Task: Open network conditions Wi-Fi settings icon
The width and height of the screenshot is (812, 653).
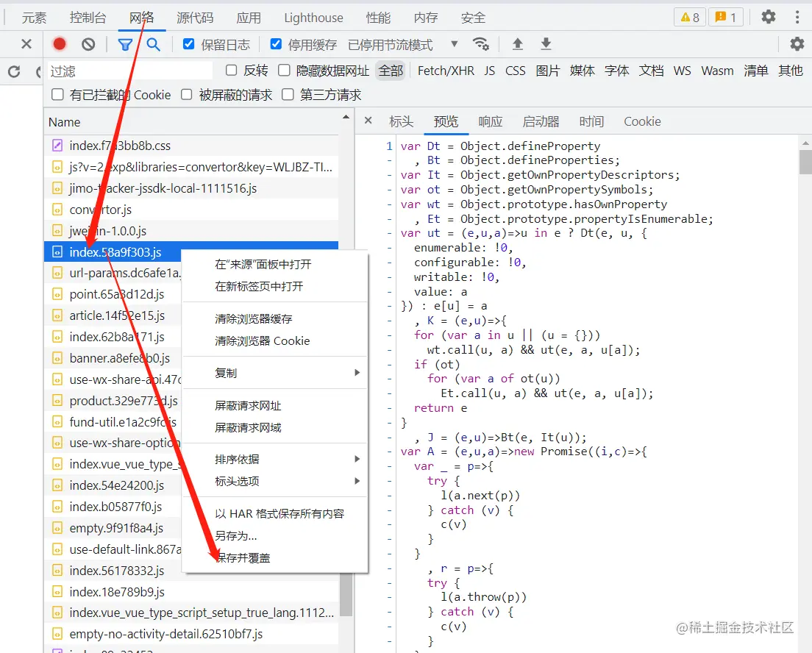Action: tap(481, 44)
